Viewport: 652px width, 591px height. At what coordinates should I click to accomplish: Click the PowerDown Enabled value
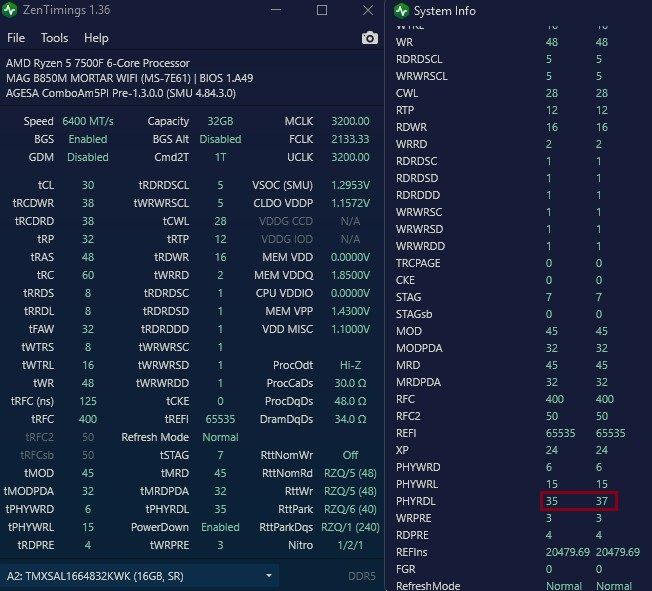tap(220, 527)
